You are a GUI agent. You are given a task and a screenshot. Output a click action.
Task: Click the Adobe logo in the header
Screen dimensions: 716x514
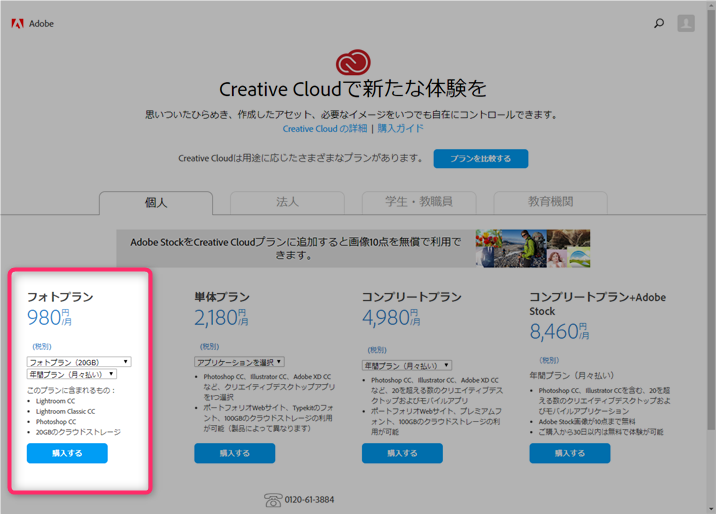pyautogui.click(x=32, y=24)
